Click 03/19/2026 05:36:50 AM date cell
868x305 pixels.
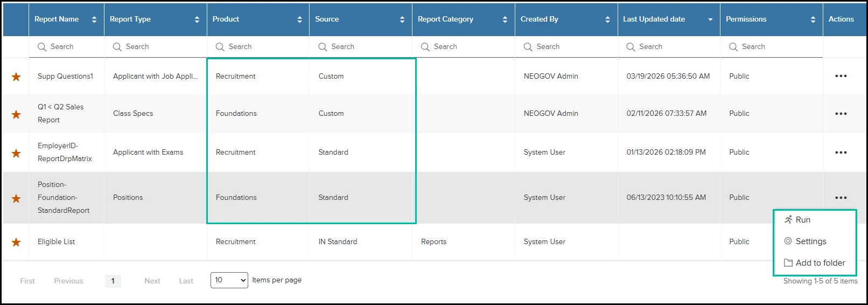[668, 76]
